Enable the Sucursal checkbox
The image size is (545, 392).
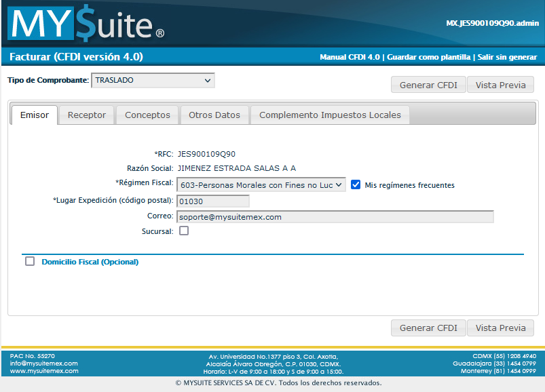(x=184, y=231)
